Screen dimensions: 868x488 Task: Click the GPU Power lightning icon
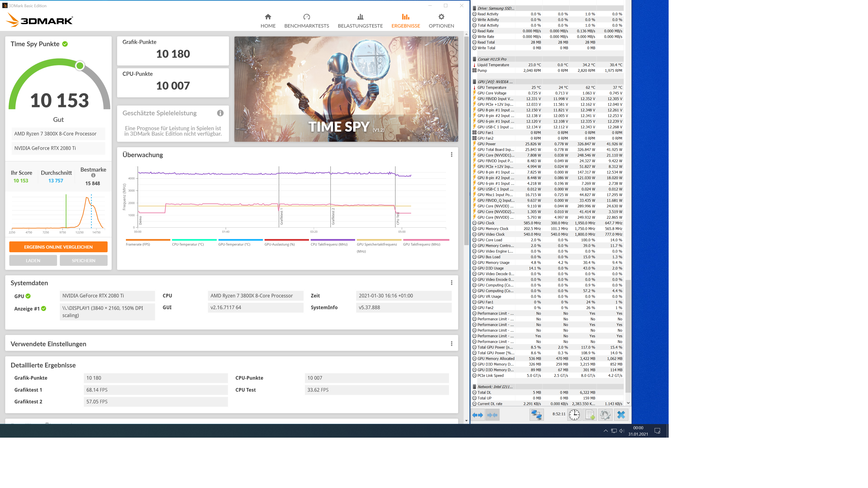pos(474,144)
